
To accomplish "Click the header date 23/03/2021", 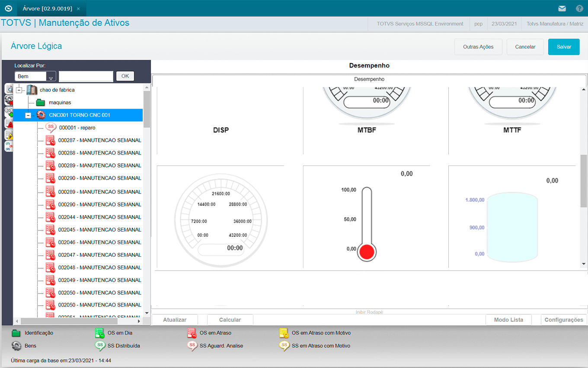I will click(x=504, y=24).
